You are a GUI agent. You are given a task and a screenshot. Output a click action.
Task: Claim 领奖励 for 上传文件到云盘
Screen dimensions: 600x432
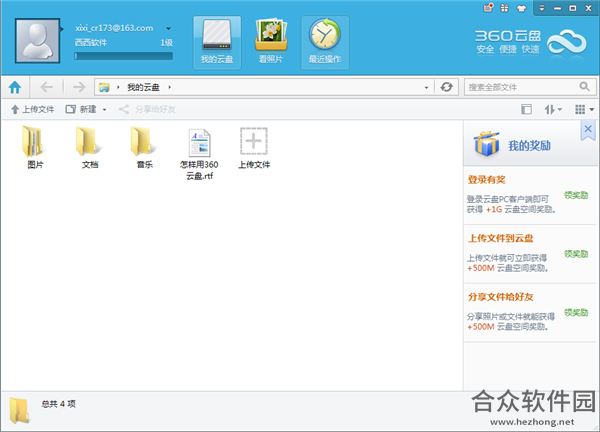[576, 254]
